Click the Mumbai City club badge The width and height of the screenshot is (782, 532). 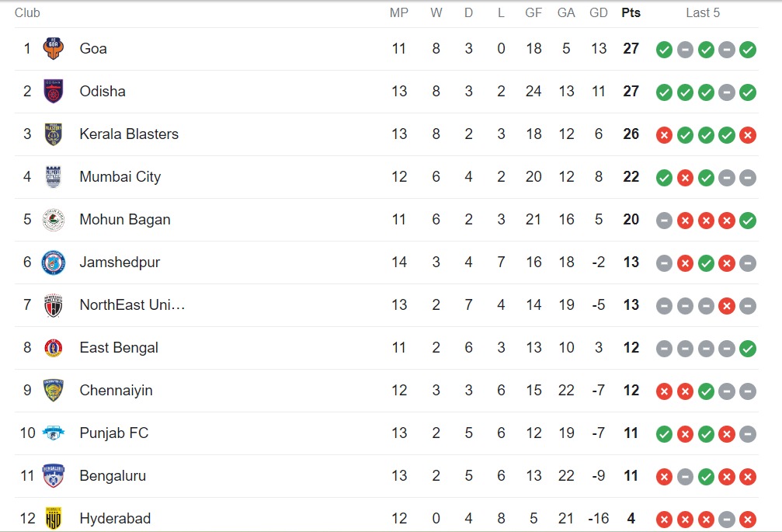[54, 177]
